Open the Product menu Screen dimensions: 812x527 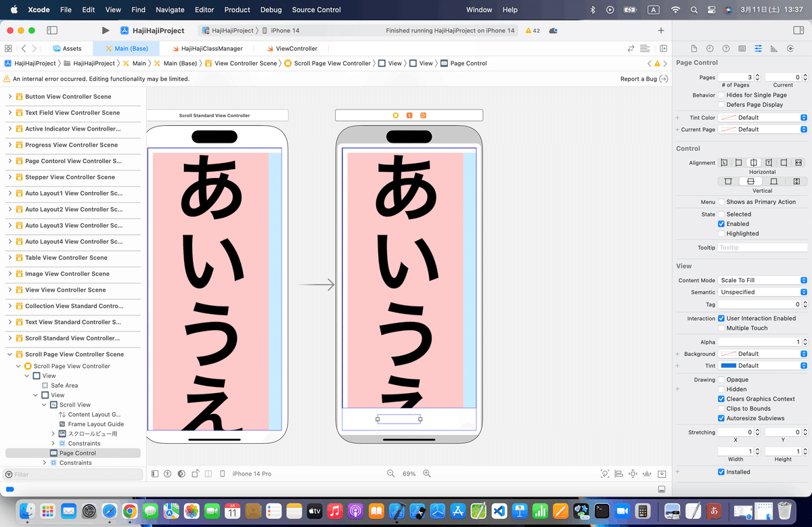coord(238,9)
